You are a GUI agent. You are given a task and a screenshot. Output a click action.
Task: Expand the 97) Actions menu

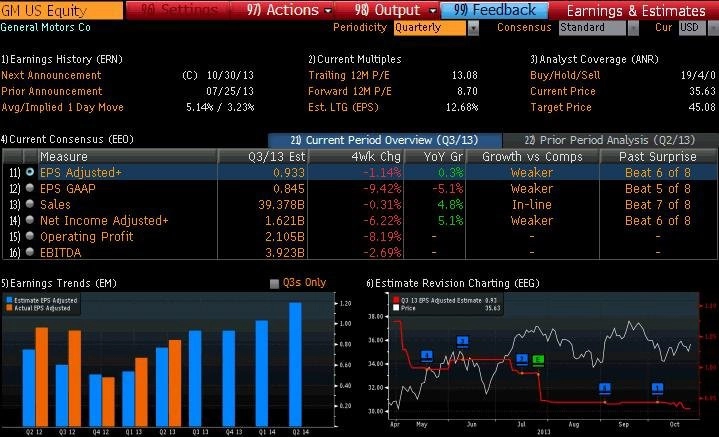point(289,10)
